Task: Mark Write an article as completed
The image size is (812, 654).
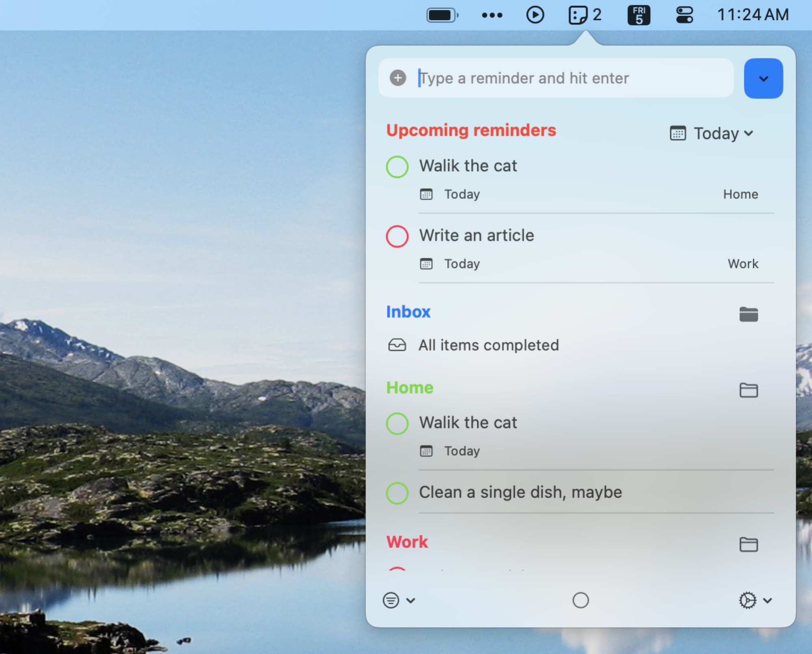Action: [397, 236]
